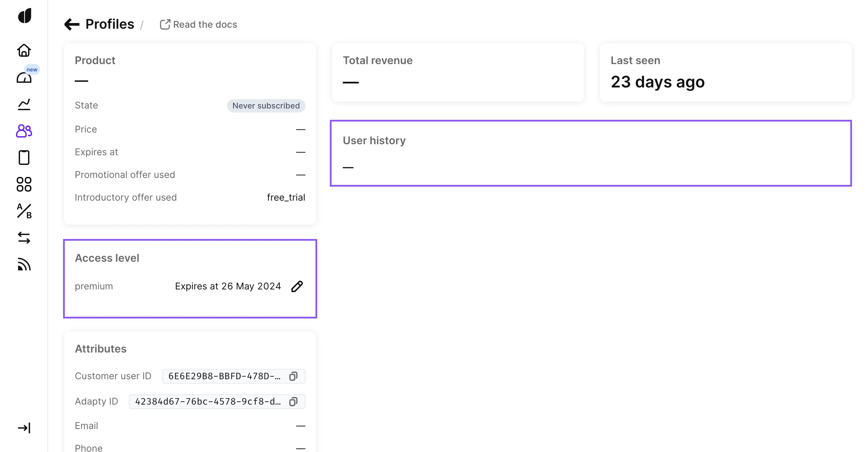This screenshot has width=868, height=452.
Task: Open the Read the docs link
Action: pyautogui.click(x=198, y=25)
